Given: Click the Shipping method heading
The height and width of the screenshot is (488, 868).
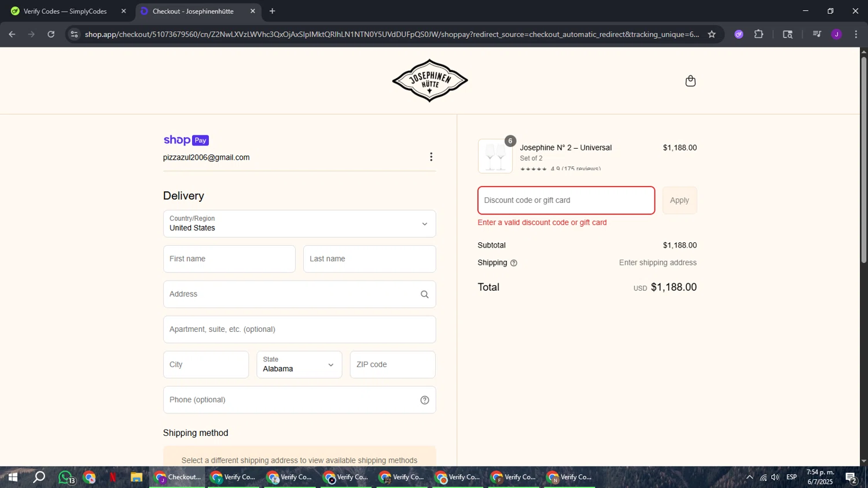Looking at the screenshot, I should pyautogui.click(x=196, y=433).
